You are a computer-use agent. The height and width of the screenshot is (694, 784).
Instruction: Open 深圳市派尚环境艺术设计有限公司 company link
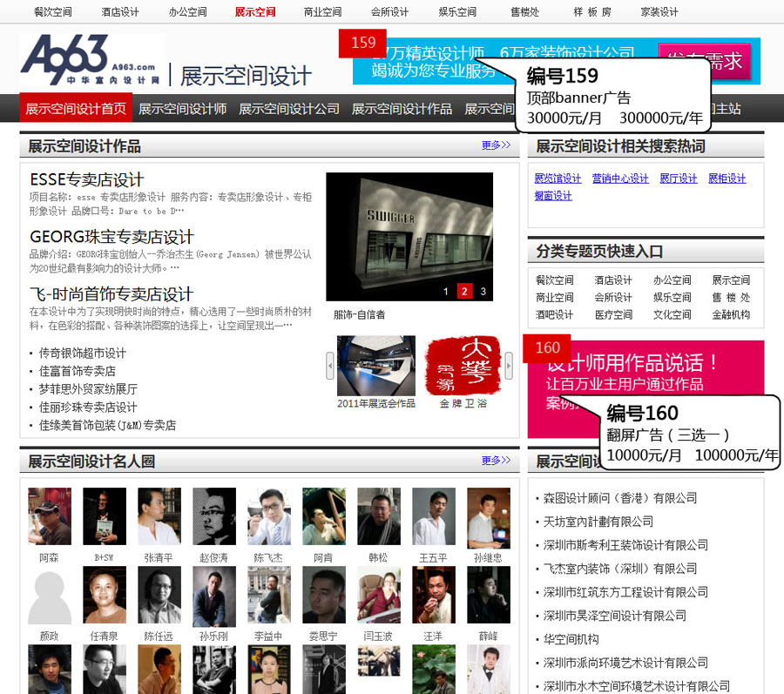tap(625, 663)
